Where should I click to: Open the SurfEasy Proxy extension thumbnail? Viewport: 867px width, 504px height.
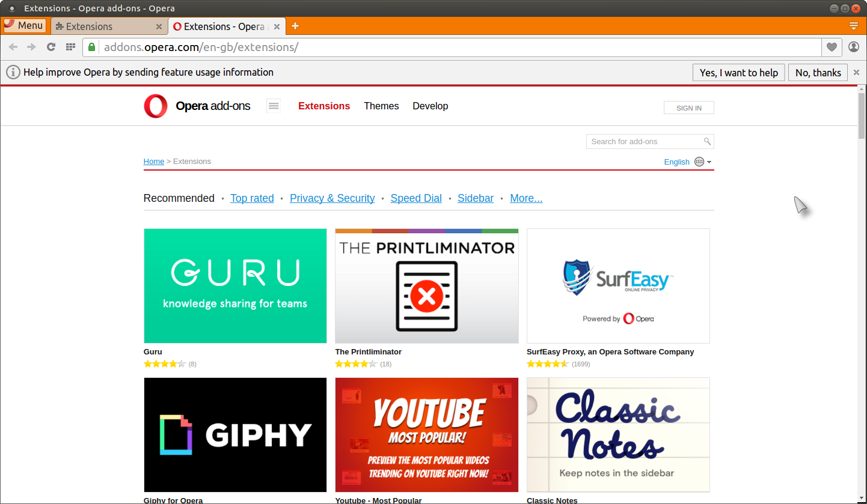[x=618, y=286]
